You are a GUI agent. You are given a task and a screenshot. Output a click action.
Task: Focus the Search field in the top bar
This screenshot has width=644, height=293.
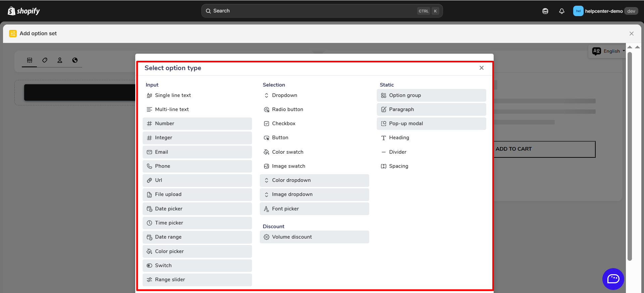pyautogui.click(x=322, y=11)
